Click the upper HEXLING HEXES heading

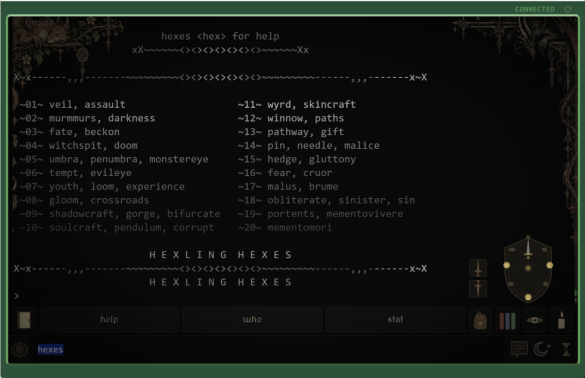220,255
